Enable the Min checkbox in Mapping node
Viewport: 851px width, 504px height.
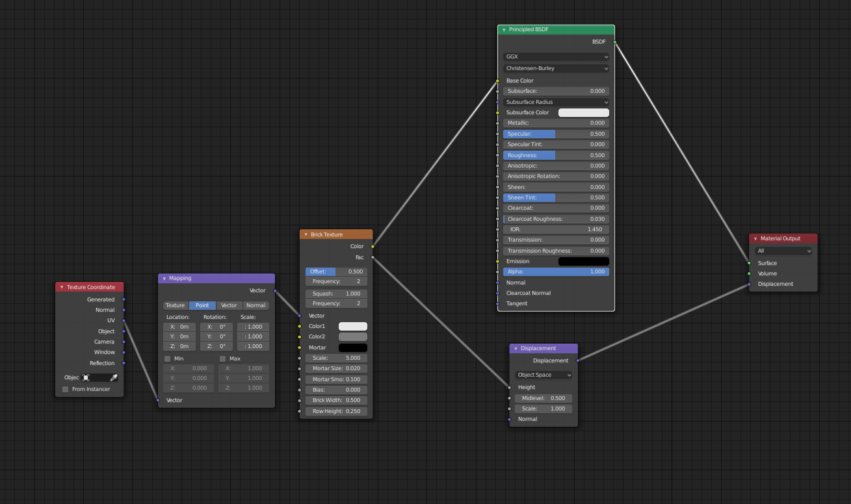point(167,358)
